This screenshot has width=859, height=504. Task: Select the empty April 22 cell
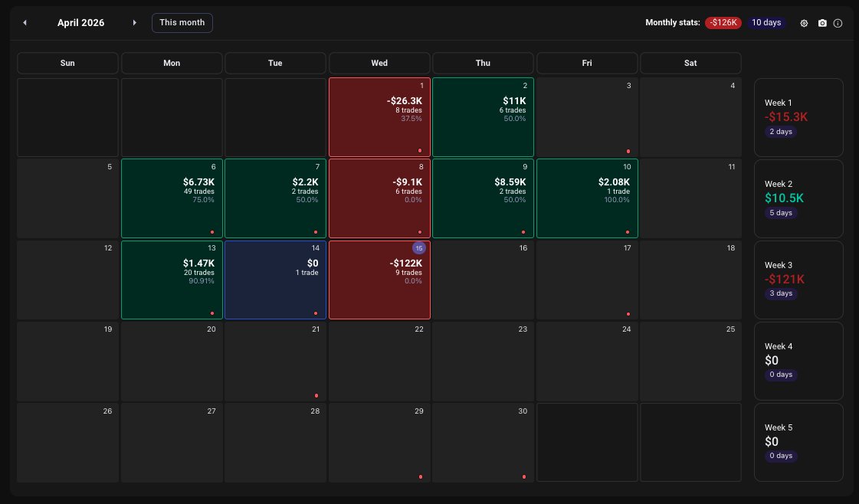click(379, 361)
